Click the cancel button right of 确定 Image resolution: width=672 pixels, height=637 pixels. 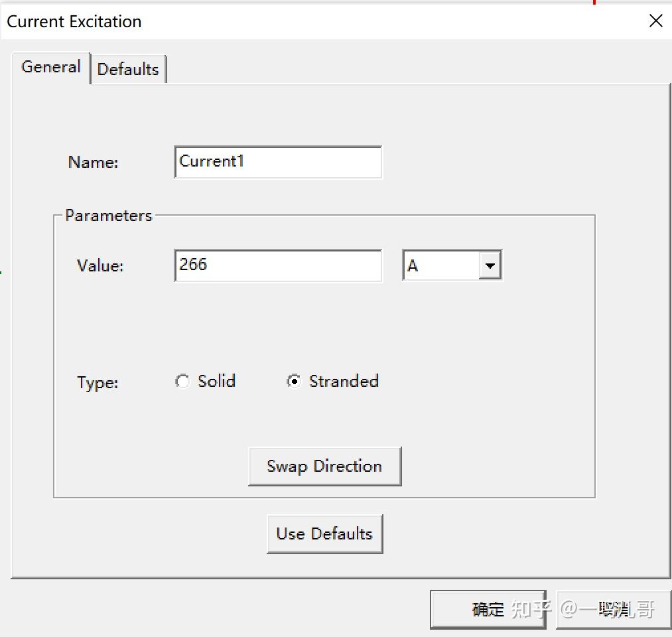point(612,609)
